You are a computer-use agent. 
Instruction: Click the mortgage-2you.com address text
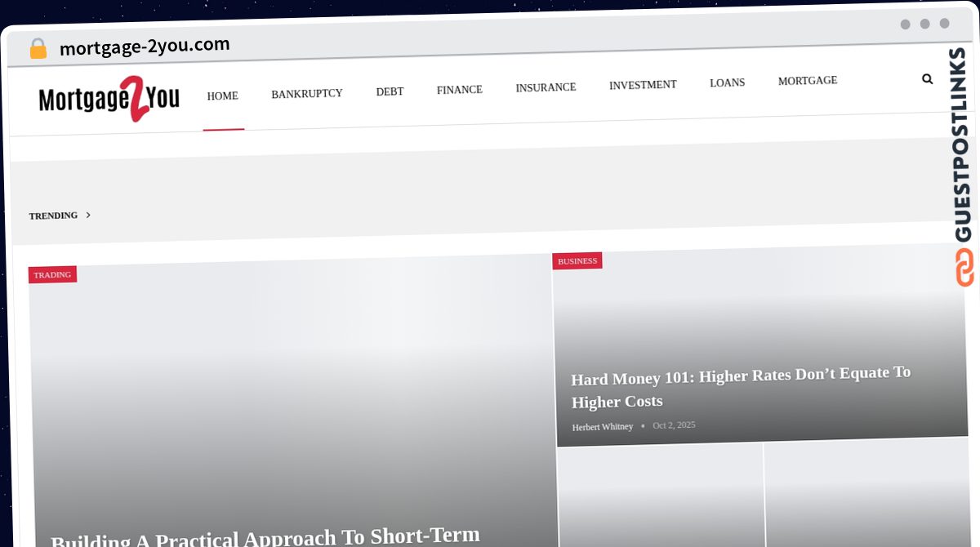tap(145, 47)
